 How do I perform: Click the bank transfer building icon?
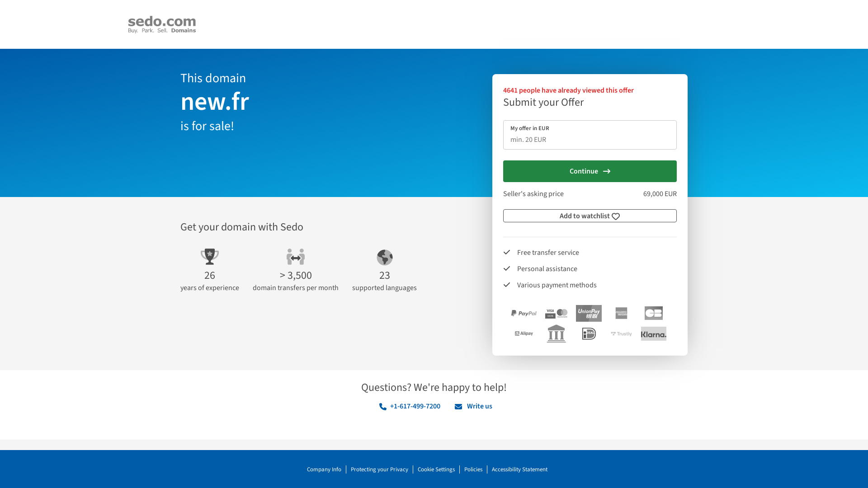556,333
